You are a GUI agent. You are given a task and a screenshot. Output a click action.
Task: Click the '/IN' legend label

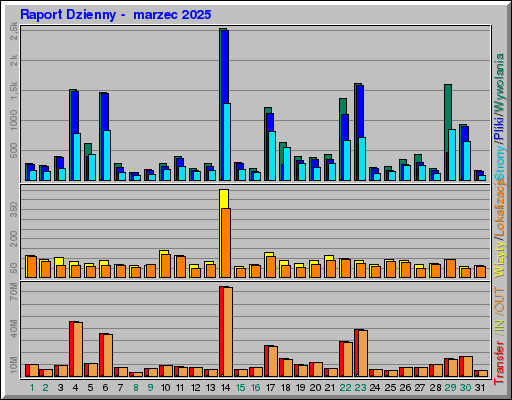click(x=500, y=326)
